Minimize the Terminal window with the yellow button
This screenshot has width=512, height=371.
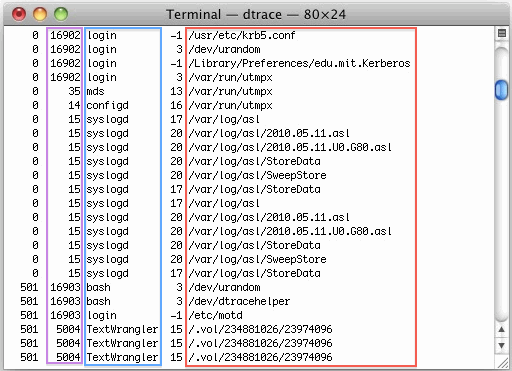pyautogui.click(x=40, y=14)
